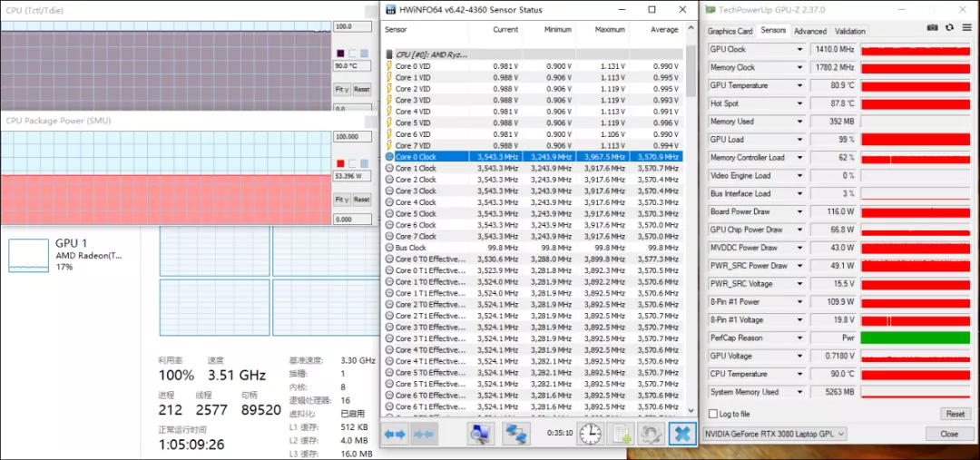Open the PerfCap Reason sensor dropdown
This screenshot has height=460, width=980.
(799, 338)
